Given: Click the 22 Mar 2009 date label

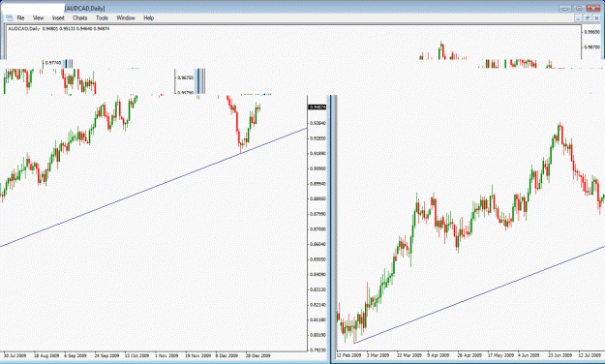Looking at the screenshot, I should 409,355.
